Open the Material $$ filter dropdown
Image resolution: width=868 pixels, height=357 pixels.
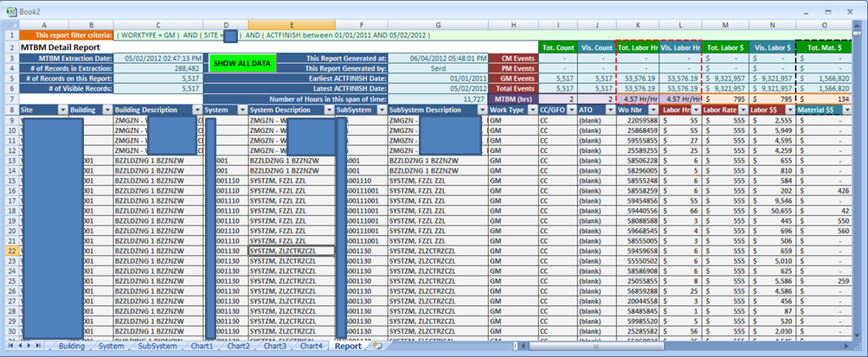pyautogui.click(x=846, y=110)
